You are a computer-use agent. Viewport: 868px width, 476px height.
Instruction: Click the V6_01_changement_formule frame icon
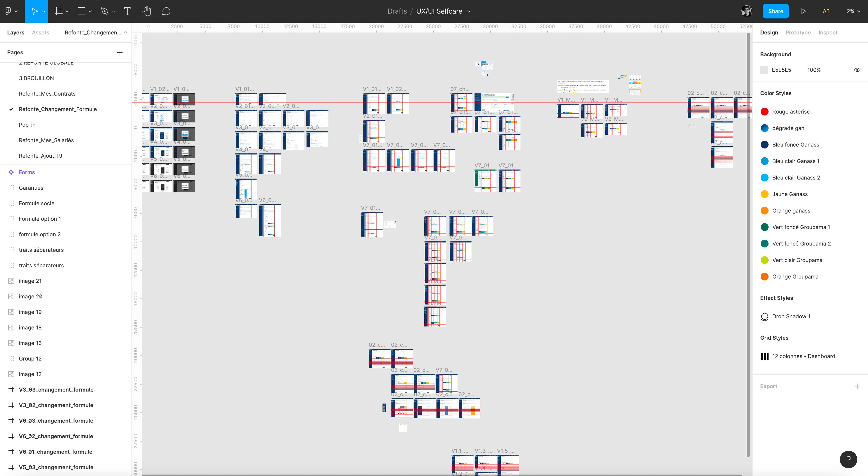pos(11,452)
